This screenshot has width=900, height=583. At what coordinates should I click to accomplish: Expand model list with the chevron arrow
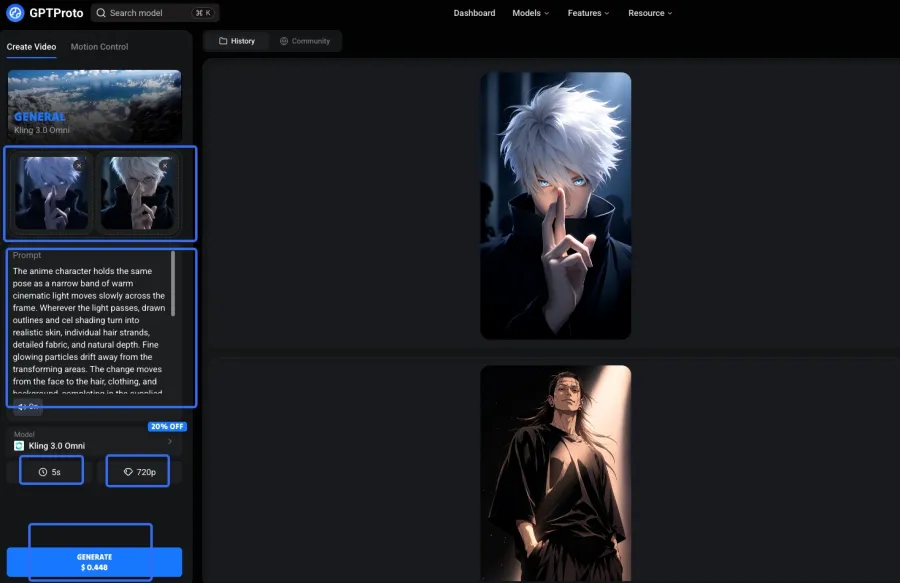click(170, 441)
